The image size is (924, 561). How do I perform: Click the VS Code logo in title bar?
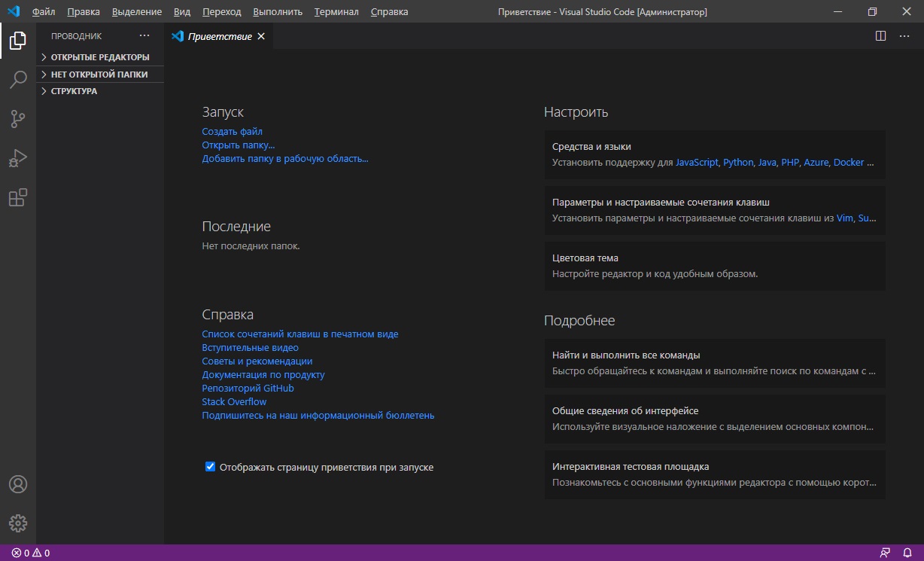(13, 11)
